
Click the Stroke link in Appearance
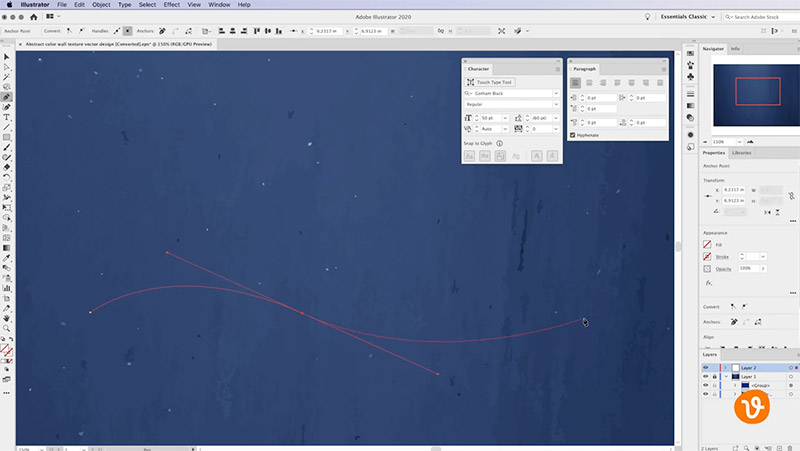722,257
